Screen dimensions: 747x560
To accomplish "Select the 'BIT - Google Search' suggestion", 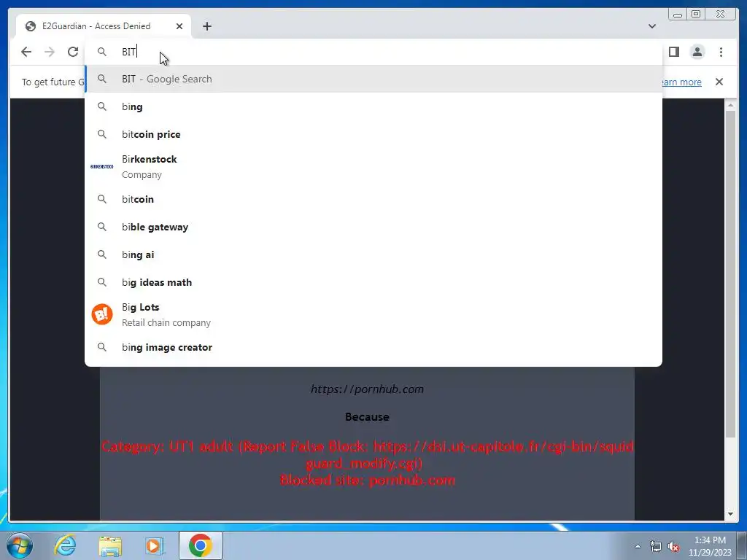I will [x=373, y=79].
